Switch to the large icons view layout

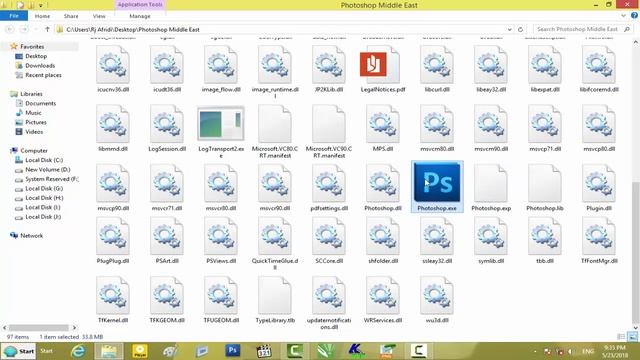(632, 337)
